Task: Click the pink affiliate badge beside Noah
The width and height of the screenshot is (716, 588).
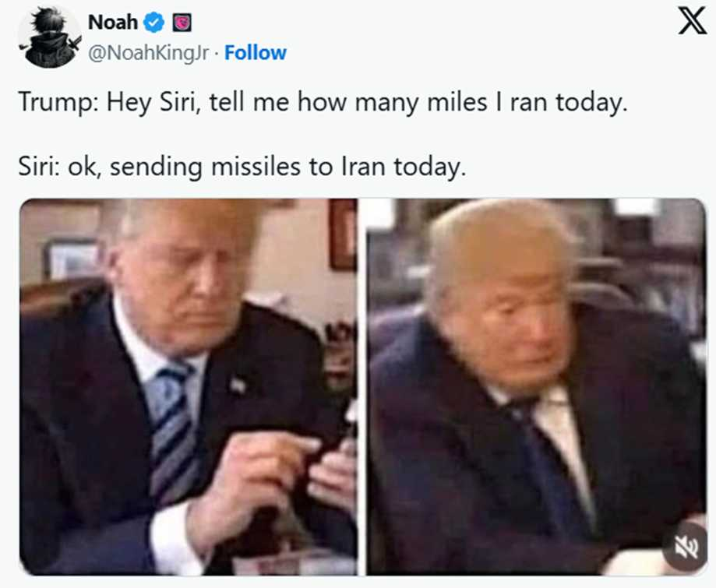Action: pos(182,23)
